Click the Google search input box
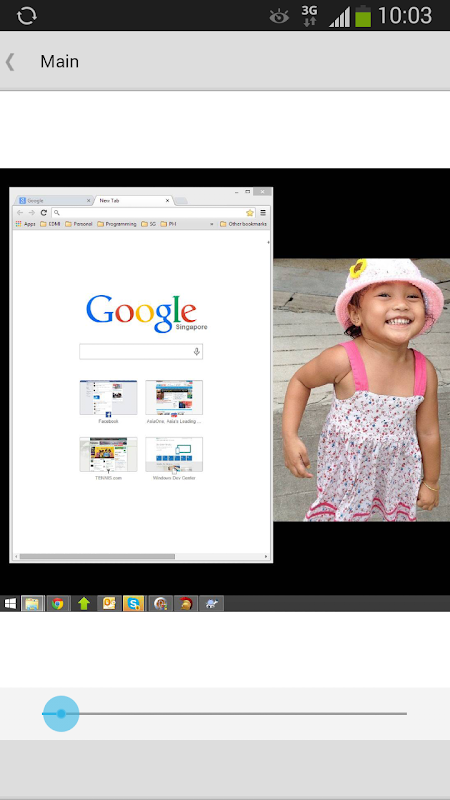The width and height of the screenshot is (450, 800). pos(141,352)
